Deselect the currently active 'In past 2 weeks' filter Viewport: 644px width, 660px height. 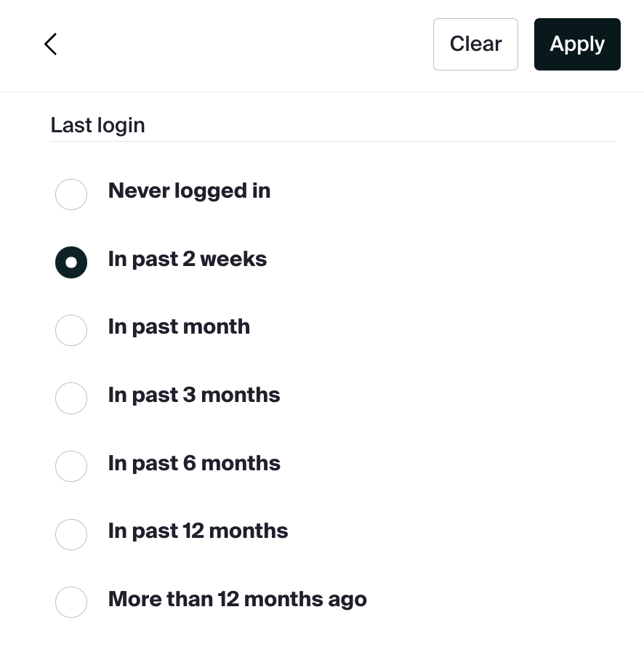pyautogui.click(x=71, y=262)
